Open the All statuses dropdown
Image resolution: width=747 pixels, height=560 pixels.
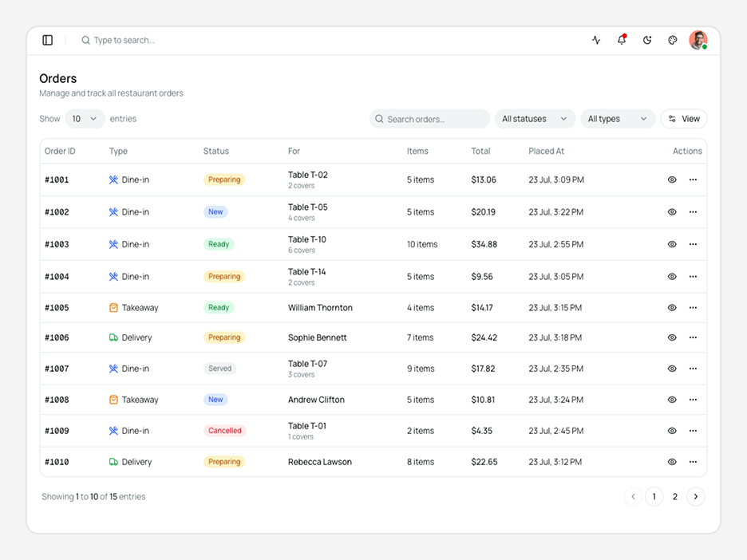pyautogui.click(x=535, y=119)
